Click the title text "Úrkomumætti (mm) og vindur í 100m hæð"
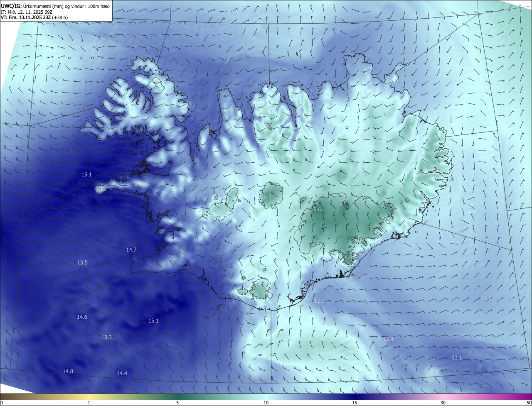This screenshot has height=406, width=532. pyautogui.click(x=66, y=6)
